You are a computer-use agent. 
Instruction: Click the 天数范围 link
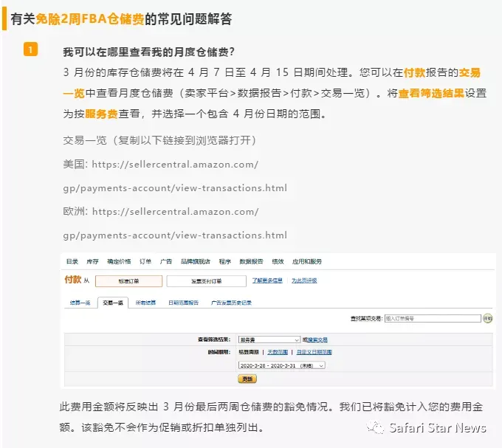[x=278, y=352]
